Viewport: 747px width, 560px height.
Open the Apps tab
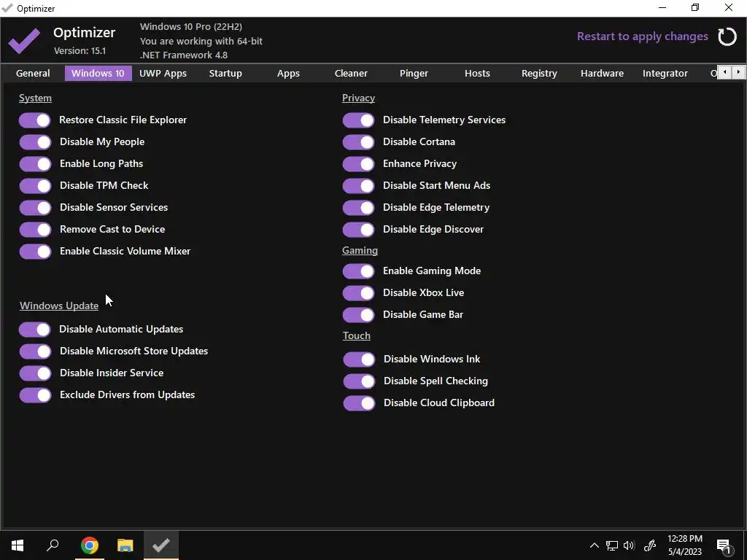(x=288, y=74)
